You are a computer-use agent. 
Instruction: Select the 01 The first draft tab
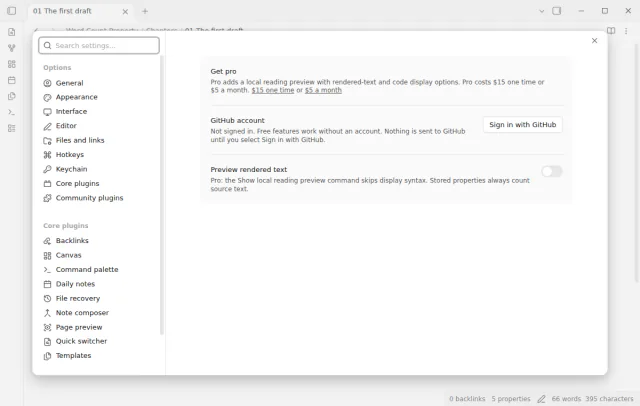pyautogui.click(x=80, y=11)
